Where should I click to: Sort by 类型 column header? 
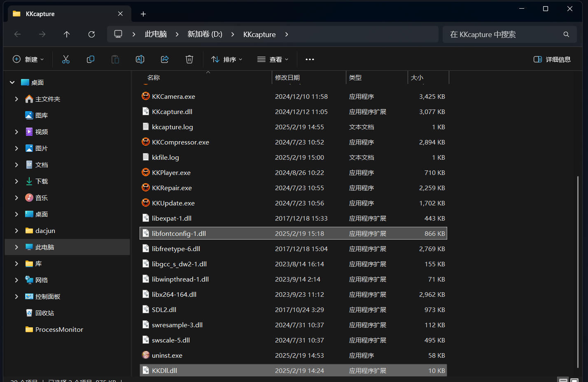377,77
